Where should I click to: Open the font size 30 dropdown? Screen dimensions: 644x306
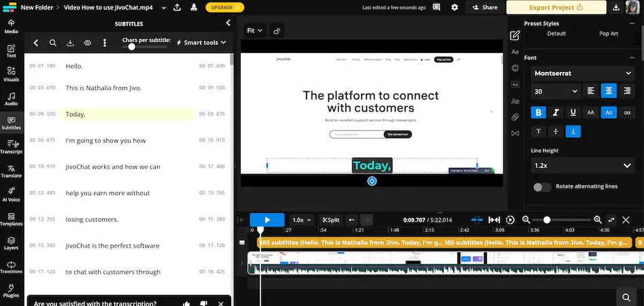[556, 91]
